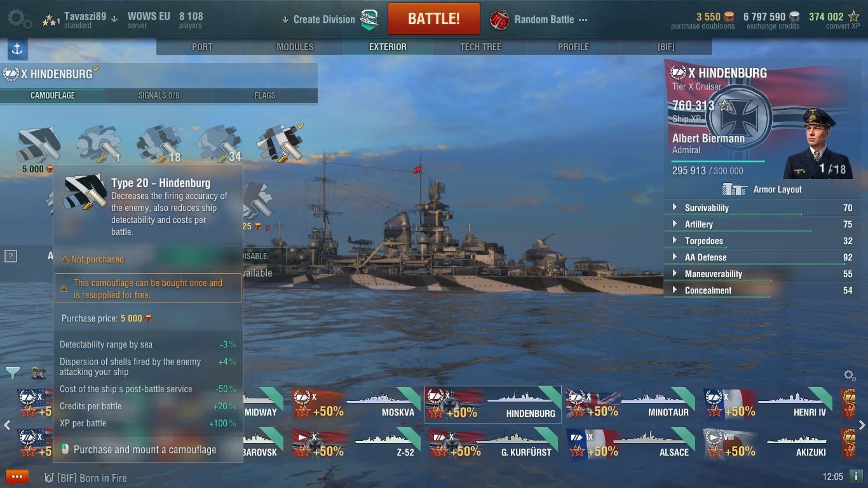Click commander Albert Biermann XP progress bar
This screenshot has height=488, width=868.
pos(719,161)
